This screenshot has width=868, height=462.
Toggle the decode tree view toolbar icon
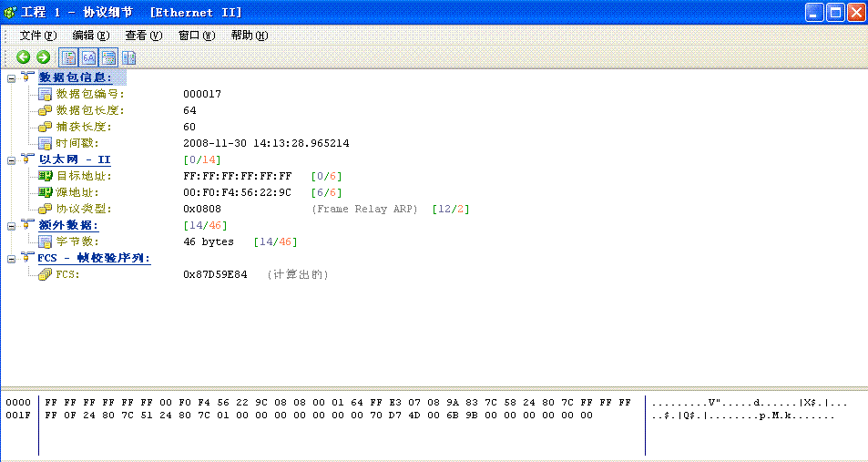68,57
